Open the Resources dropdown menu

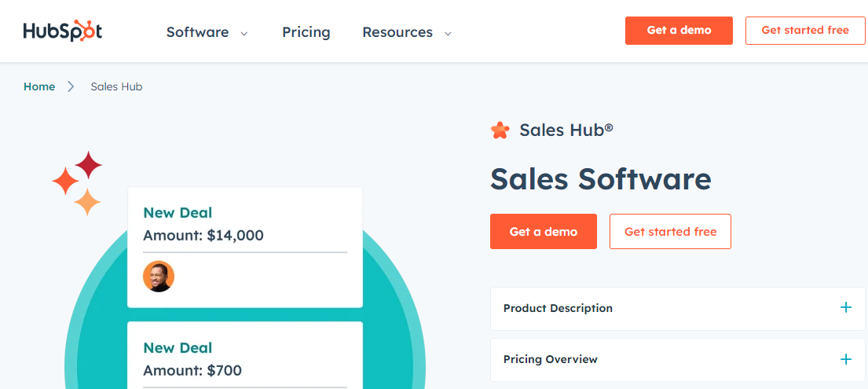407,32
